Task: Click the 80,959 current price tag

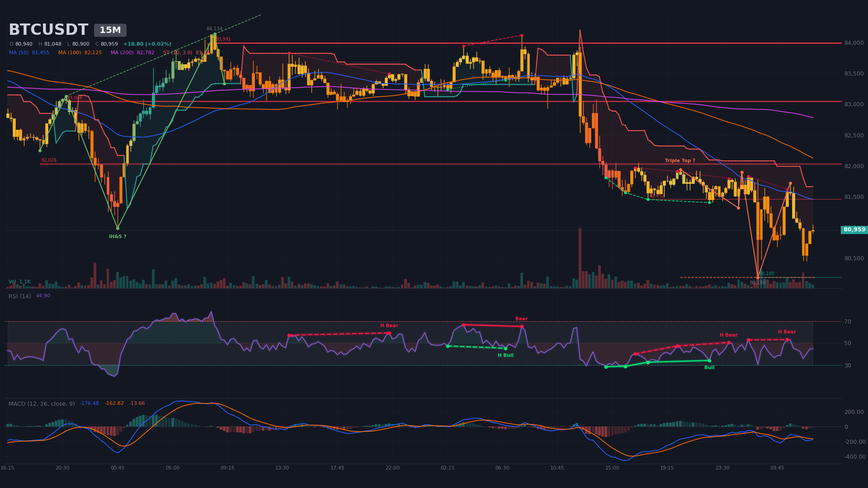Action: pyautogui.click(x=854, y=229)
